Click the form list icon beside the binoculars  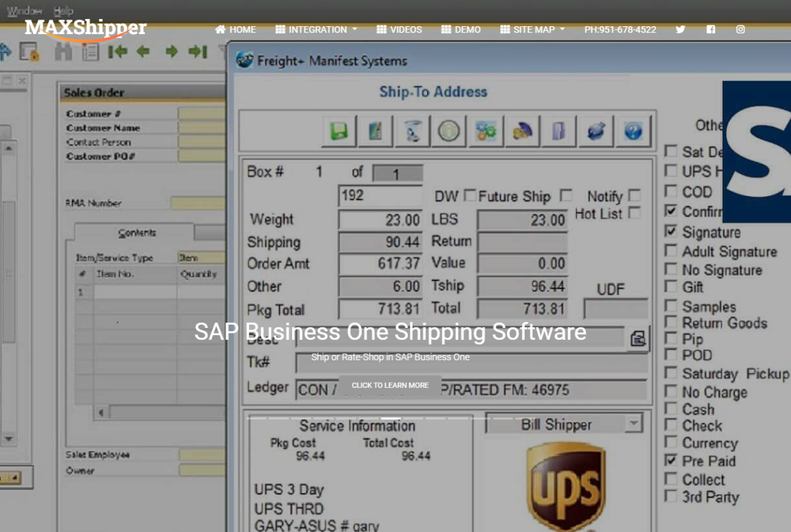91,51
